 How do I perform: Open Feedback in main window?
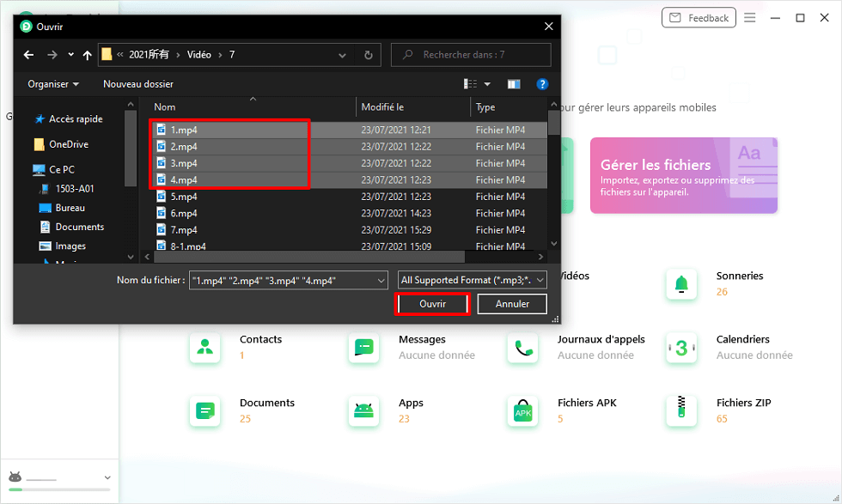[699, 18]
